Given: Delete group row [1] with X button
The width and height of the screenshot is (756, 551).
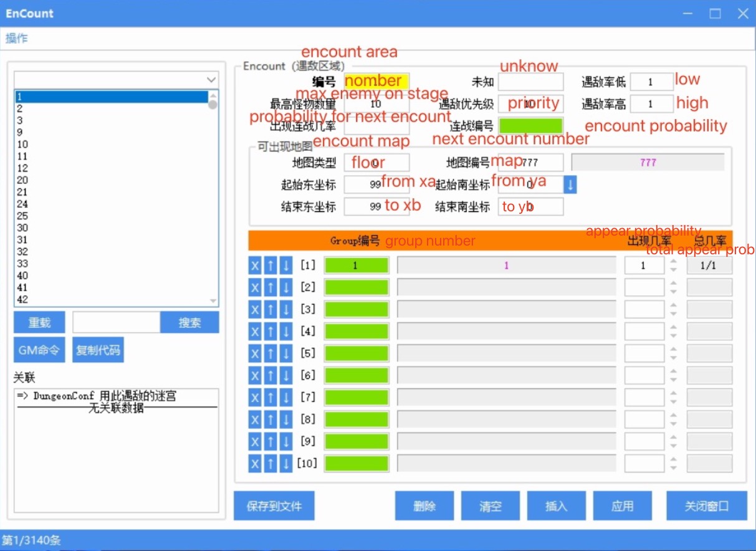Looking at the screenshot, I should click(255, 266).
